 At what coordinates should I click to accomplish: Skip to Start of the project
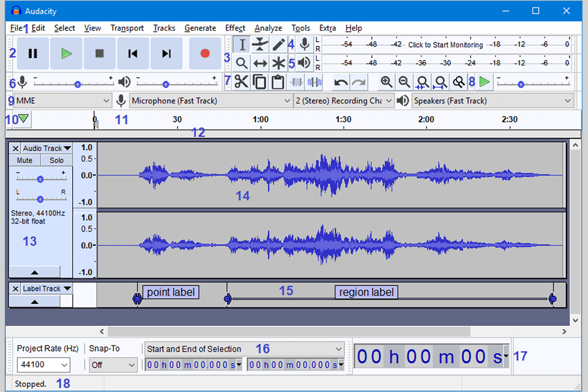pos(133,54)
